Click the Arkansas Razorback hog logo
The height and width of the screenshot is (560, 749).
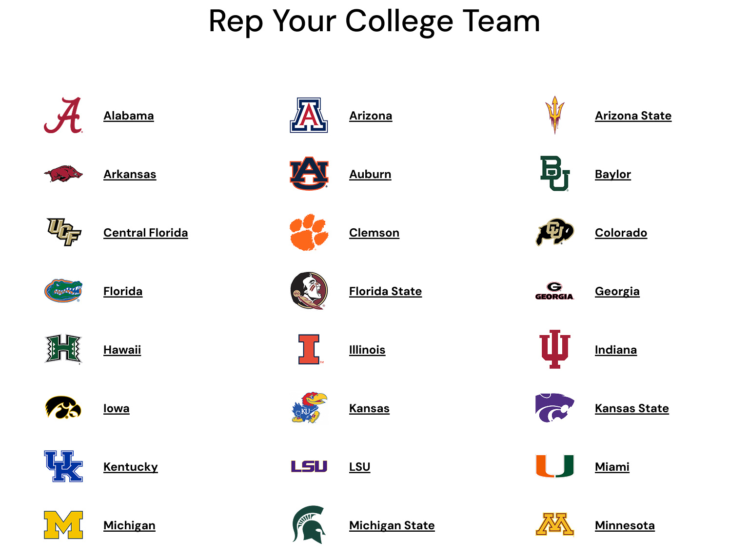click(64, 174)
